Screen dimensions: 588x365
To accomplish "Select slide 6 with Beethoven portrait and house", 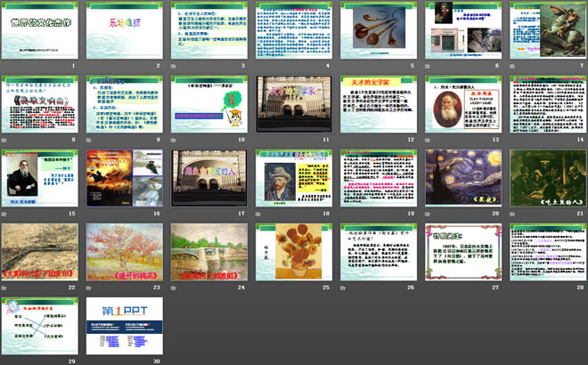I will [463, 30].
